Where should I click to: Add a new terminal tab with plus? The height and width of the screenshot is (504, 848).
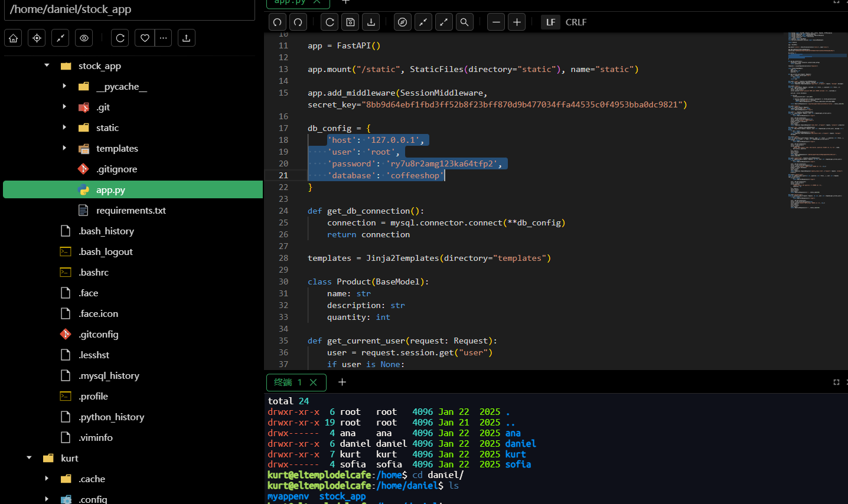click(342, 382)
